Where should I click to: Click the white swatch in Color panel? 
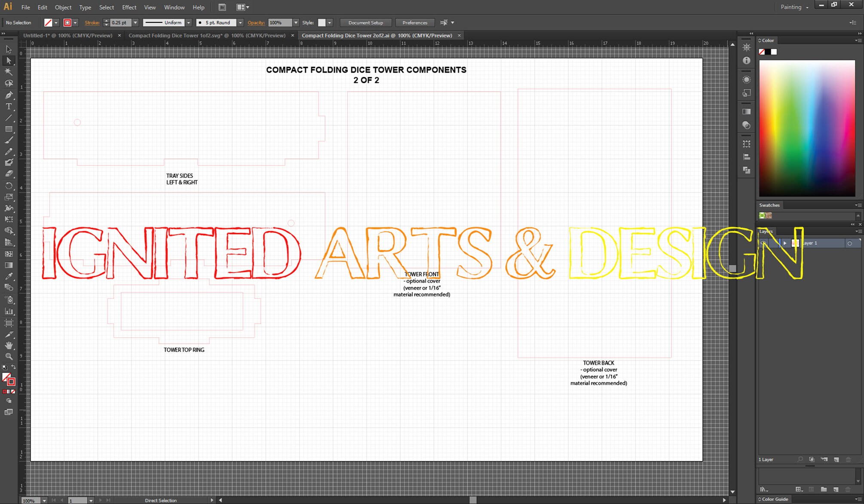pyautogui.click(x=774, y=52)
